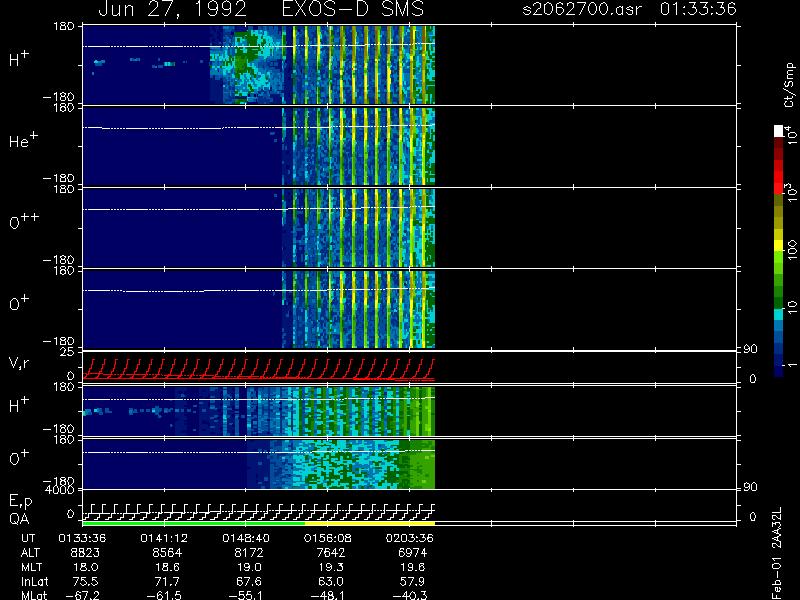800x600 pixels.
Task: Select the MLat value "-67.2"
Action: (x=82, y=595)
